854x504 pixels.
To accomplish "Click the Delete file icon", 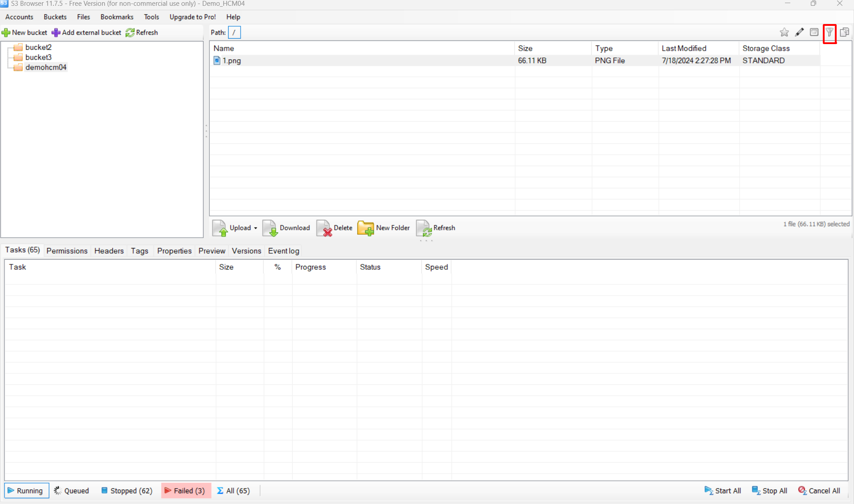I will coord(324,228).
